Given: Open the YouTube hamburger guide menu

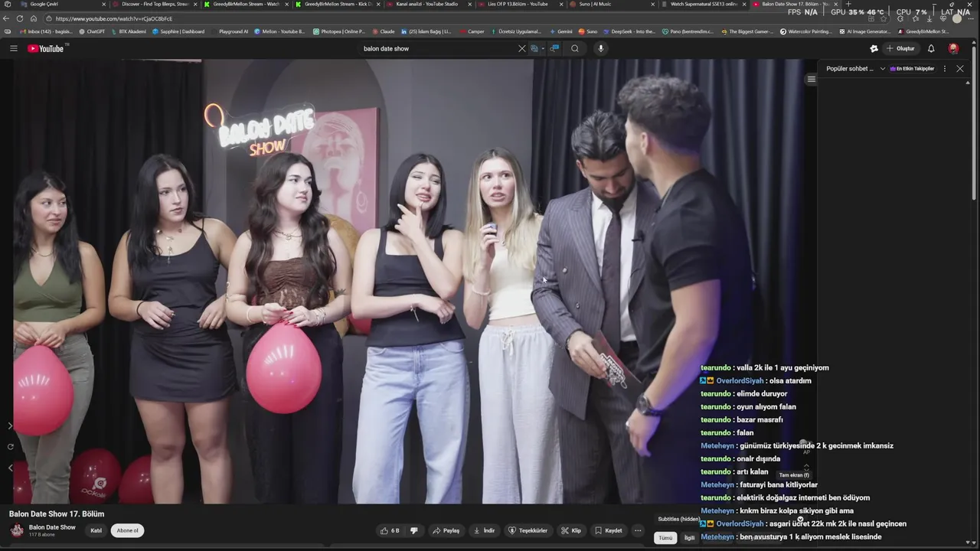Looking at the screenshot, I should coord(13,48).
